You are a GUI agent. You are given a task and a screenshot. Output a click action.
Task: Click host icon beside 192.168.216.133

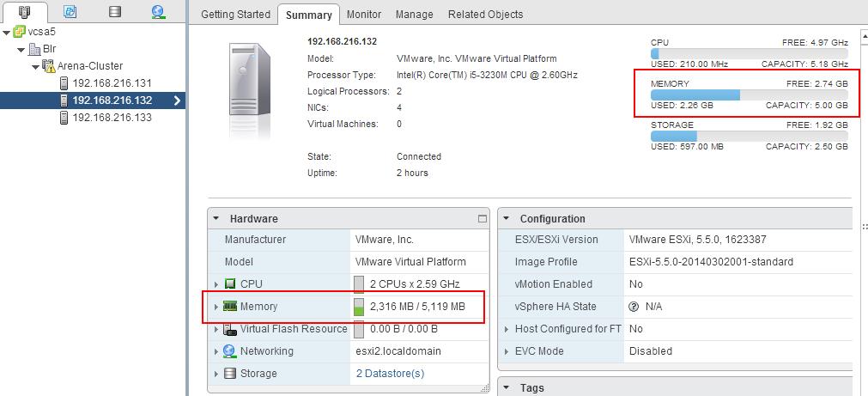[64, 118]
